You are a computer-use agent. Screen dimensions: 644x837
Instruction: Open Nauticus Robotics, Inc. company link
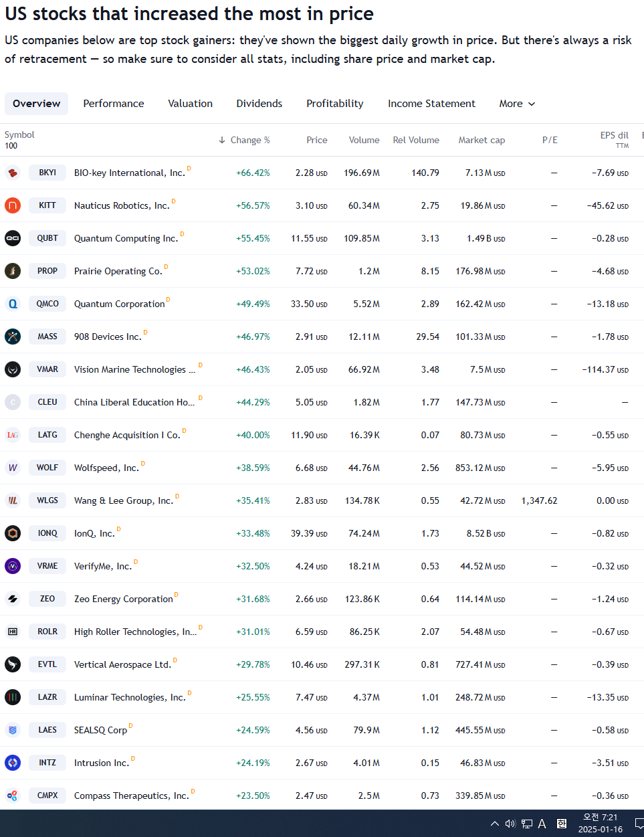(x=122, y=205)
